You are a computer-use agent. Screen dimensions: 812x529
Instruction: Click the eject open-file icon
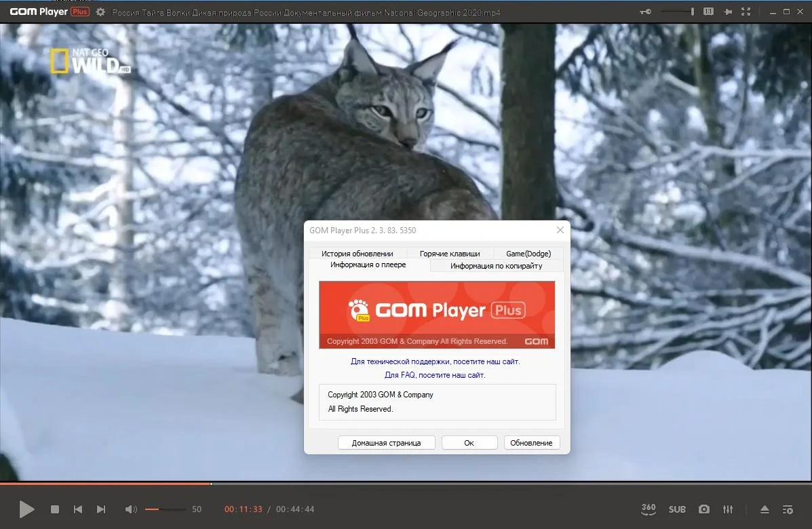pyautogui.click(x=765, y=509)
